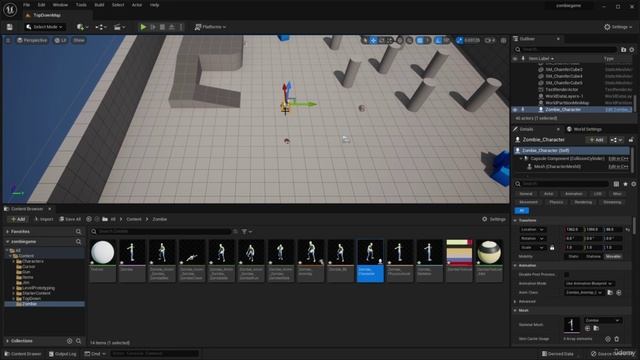This screenshot has width=640, height=360.
Task: Toggle the Physics property filter
Action: 556,202
